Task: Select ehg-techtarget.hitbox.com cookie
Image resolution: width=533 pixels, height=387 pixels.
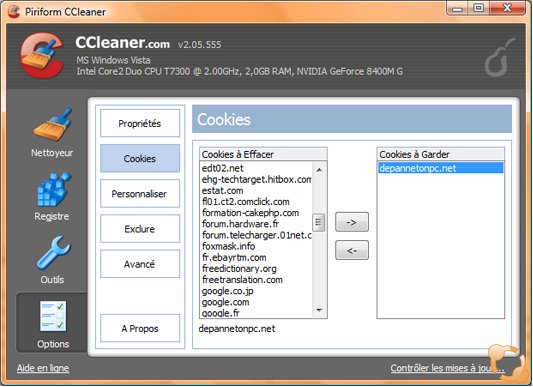Action: pos(256,179)
